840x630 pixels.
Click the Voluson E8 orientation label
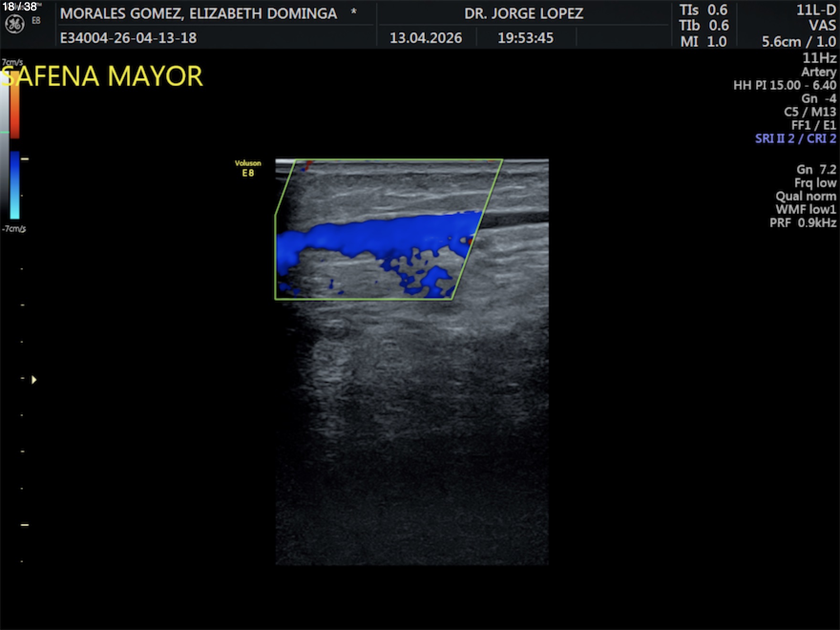248,168
